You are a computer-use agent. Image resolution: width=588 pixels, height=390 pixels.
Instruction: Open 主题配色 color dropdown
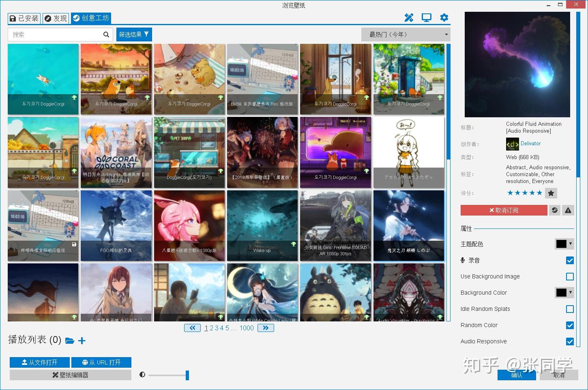point(564,244)
